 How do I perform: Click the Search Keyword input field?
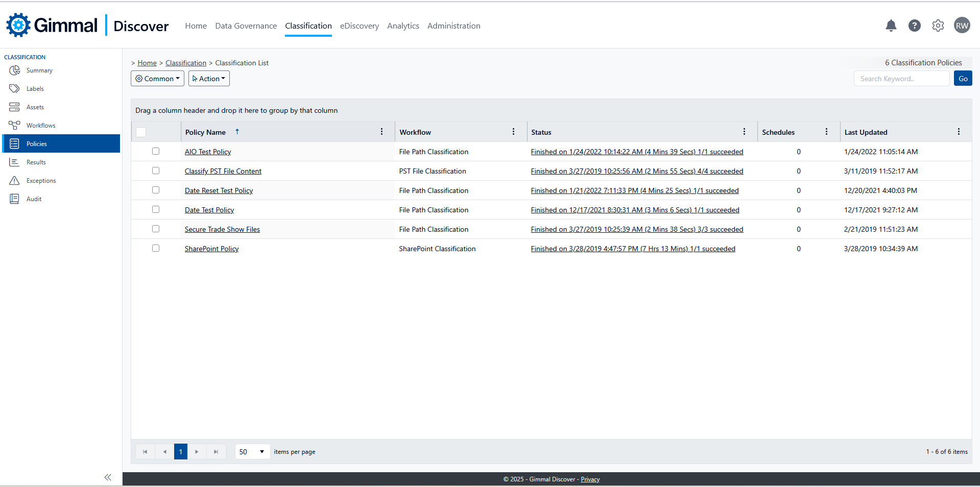[x=901, y=79]
